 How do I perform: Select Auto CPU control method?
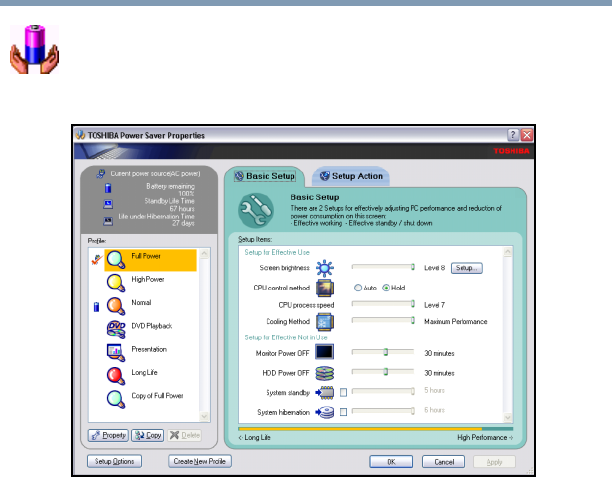coord(358,288)
